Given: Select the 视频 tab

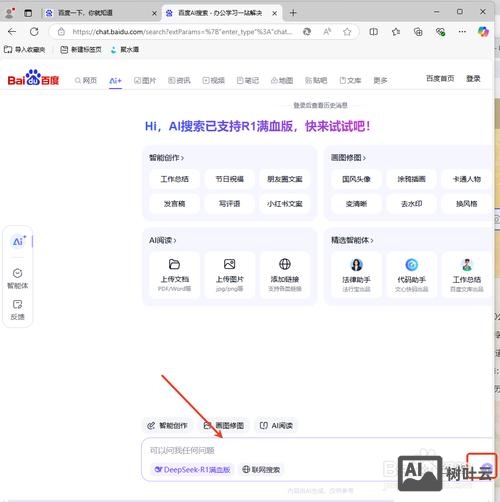Looking at the screenshot, I should (213, 80).
